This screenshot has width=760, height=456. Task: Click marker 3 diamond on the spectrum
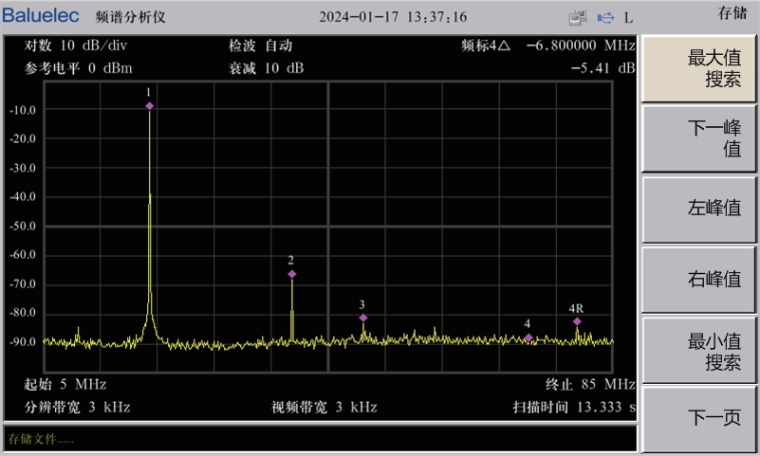[x=363, y=318]
